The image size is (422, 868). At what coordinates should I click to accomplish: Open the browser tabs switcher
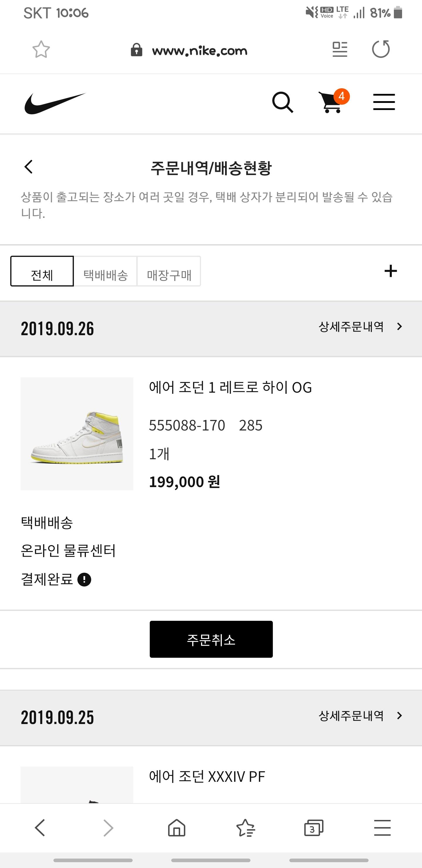point(313,828)
